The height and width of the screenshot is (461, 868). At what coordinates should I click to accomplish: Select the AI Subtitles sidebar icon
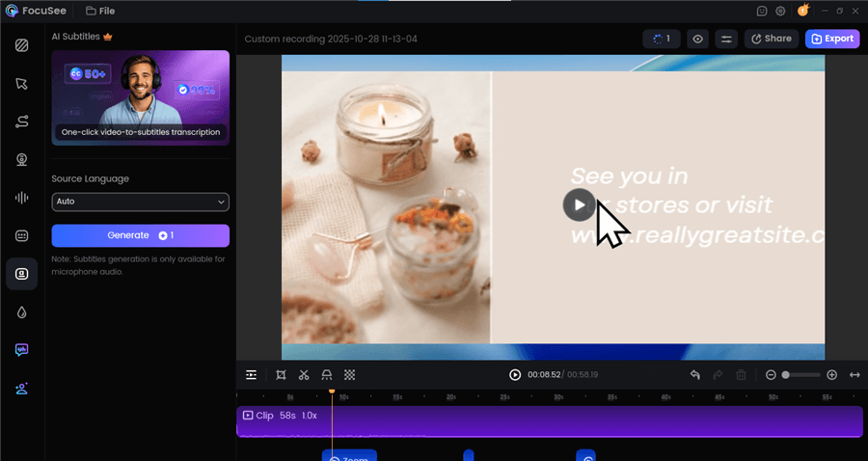(x=21, y=274)
